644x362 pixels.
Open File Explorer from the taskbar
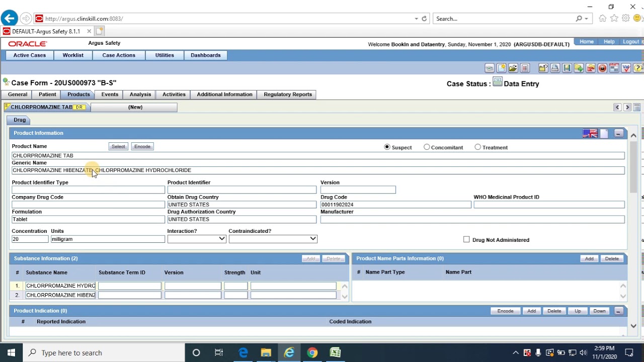(266, 352)
